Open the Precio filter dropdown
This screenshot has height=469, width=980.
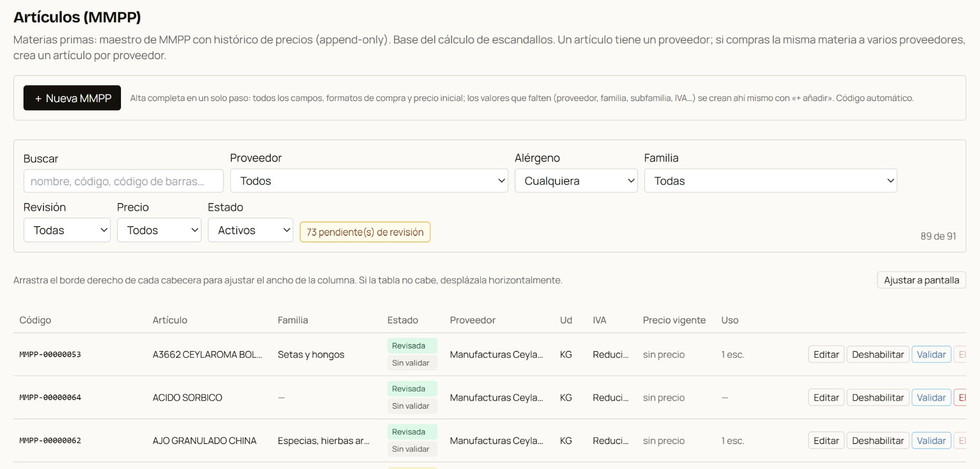coord(159,230)
